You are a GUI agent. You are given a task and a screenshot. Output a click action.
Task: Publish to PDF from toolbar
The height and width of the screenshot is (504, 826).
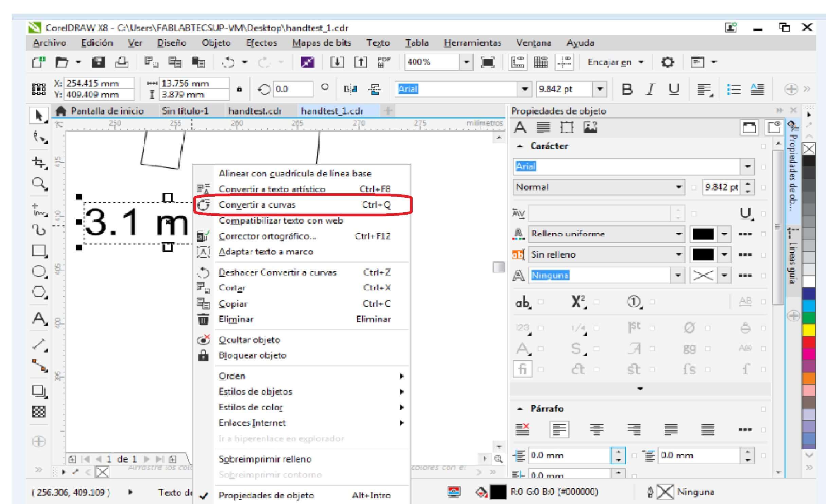coord(384,62)
